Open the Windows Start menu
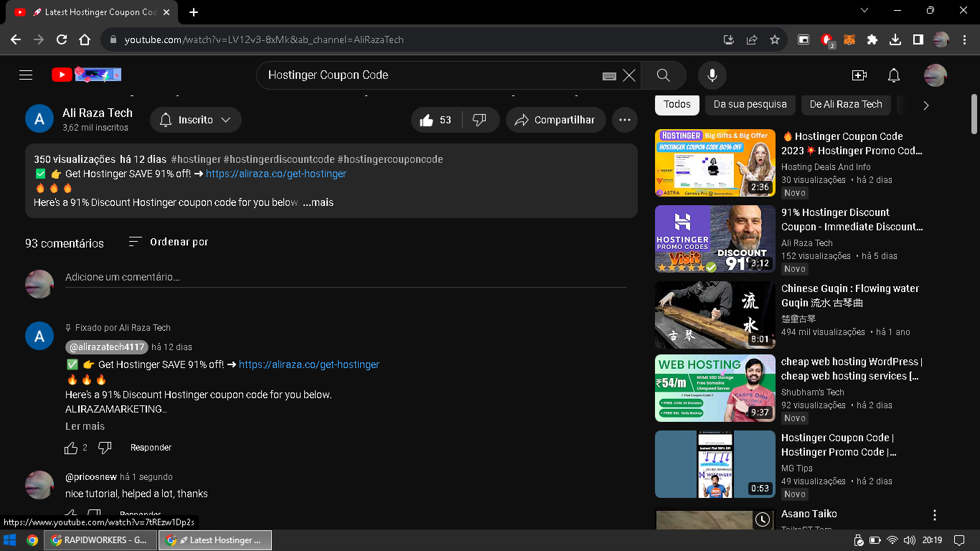 point(10,540)
